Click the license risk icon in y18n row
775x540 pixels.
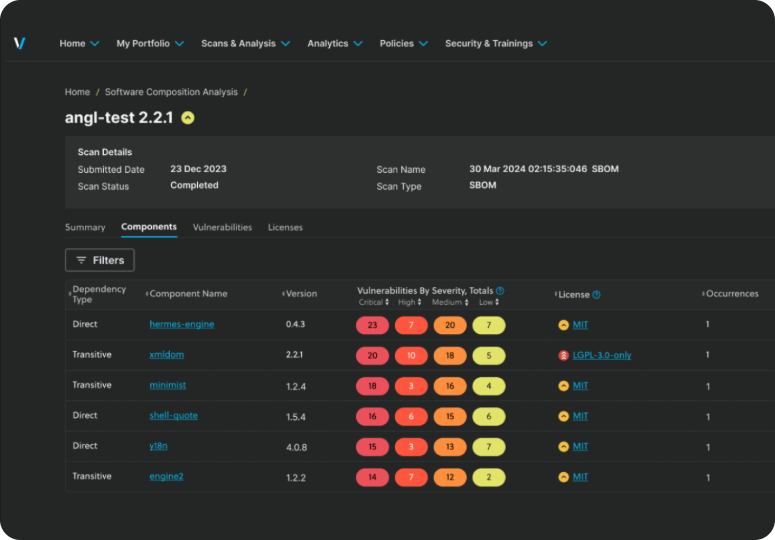[x=563, y=447]
